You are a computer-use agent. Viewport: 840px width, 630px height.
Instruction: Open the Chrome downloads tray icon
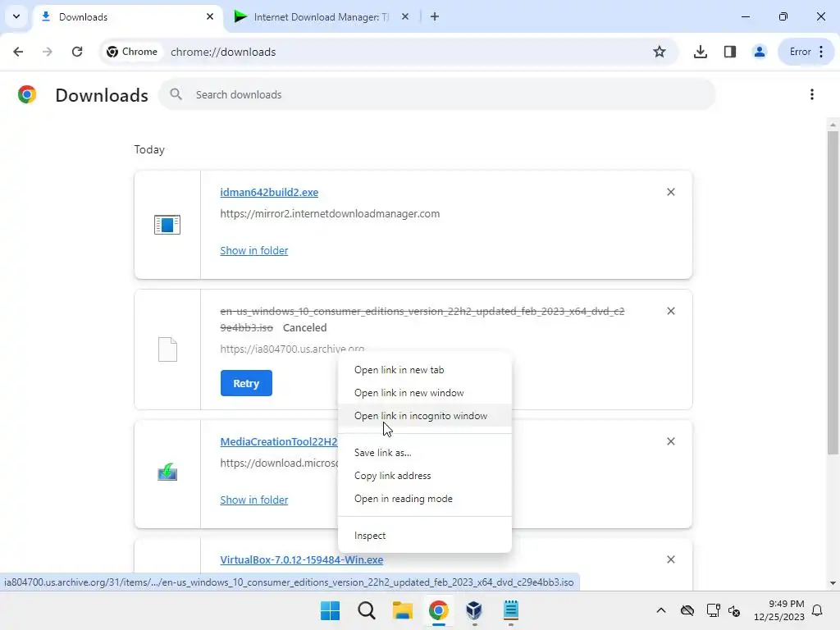701,52
